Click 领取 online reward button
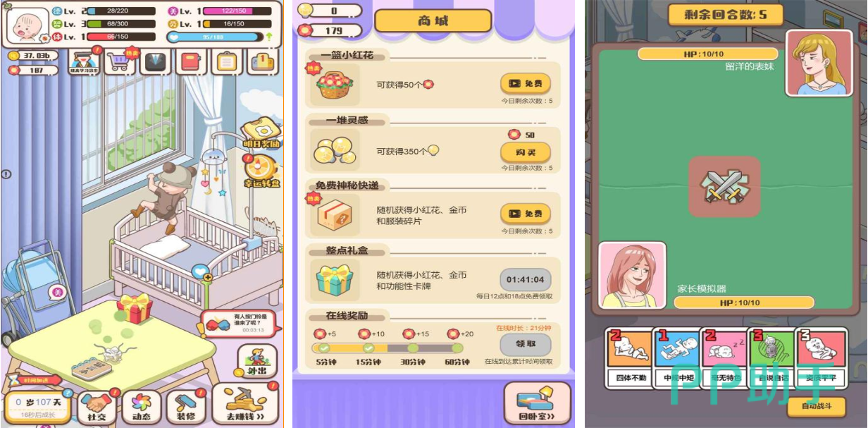868x428 pixels. click(x=526, y=344)
